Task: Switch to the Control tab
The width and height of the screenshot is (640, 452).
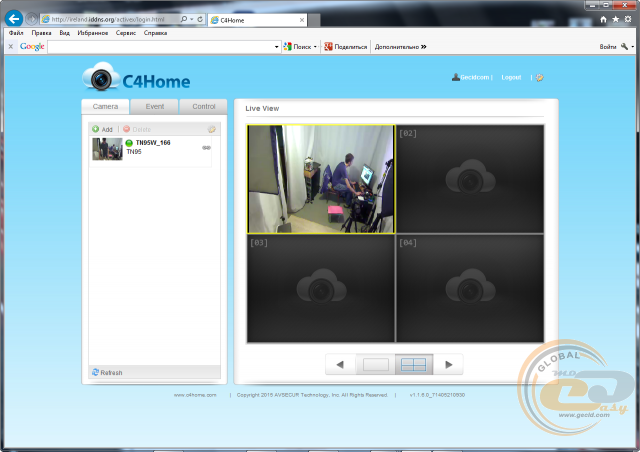Action: (x=204, y=107)
